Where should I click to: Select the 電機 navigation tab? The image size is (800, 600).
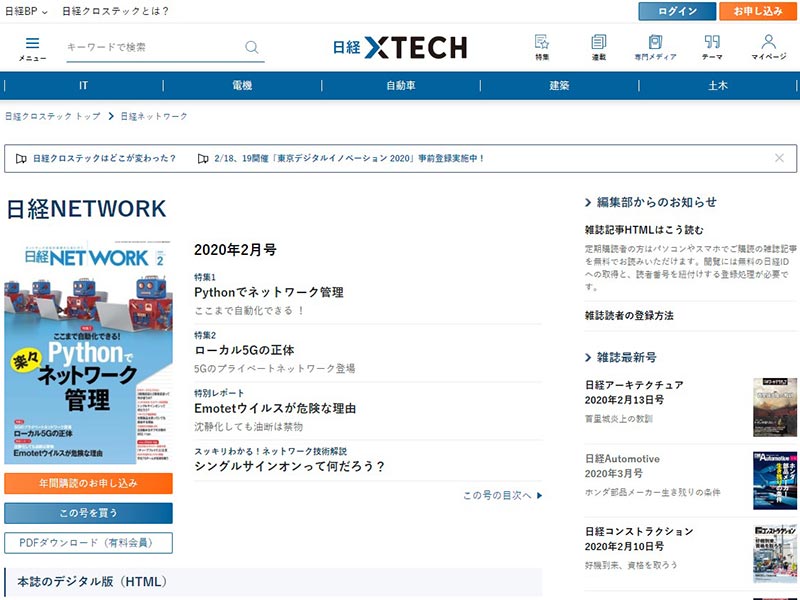[242, 85]
